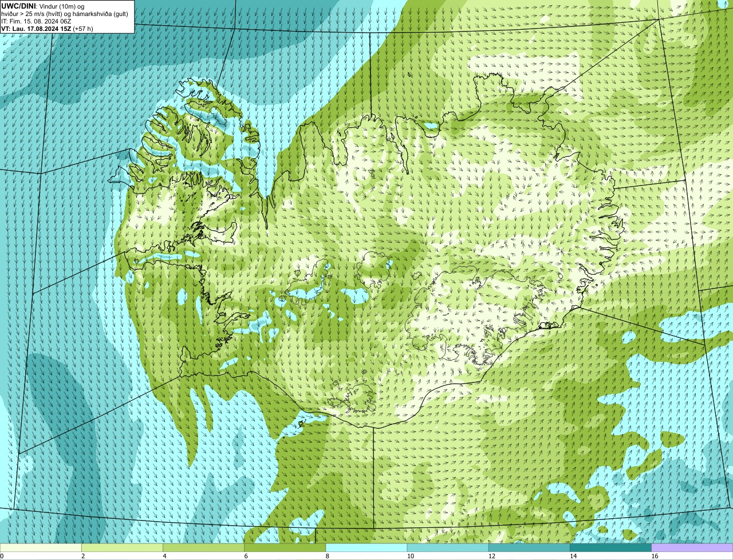Screen dimensions: 733x560
Task: Click the legend scale label '6'
Action: coord(246,556)
